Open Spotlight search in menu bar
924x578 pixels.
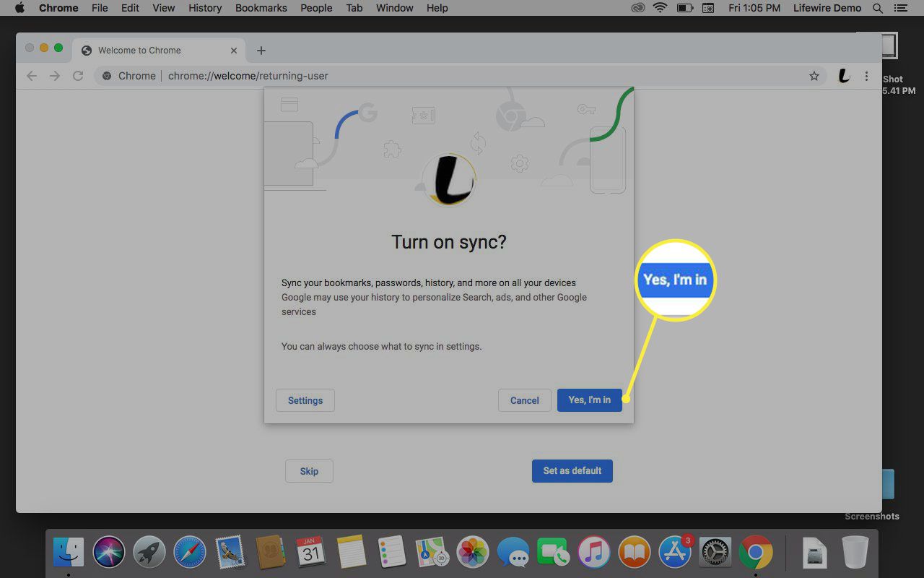(x=878, y=8)
